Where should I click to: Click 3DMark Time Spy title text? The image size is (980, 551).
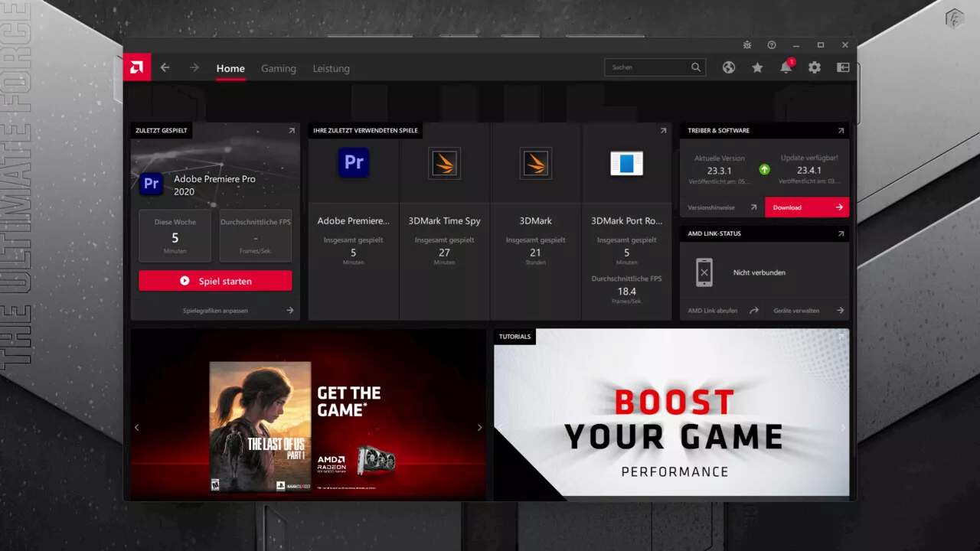444,220
